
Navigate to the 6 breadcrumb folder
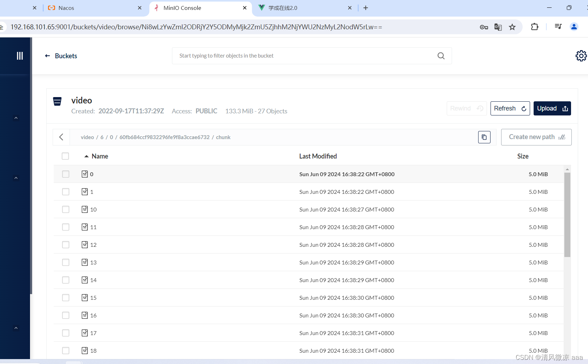pyautogui.click(x=102, y=137)
